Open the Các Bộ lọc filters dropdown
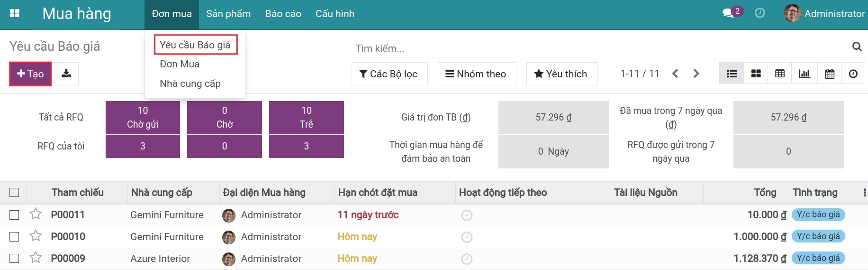This screenshot has width=868, height=270. click(x=389, y=74)
